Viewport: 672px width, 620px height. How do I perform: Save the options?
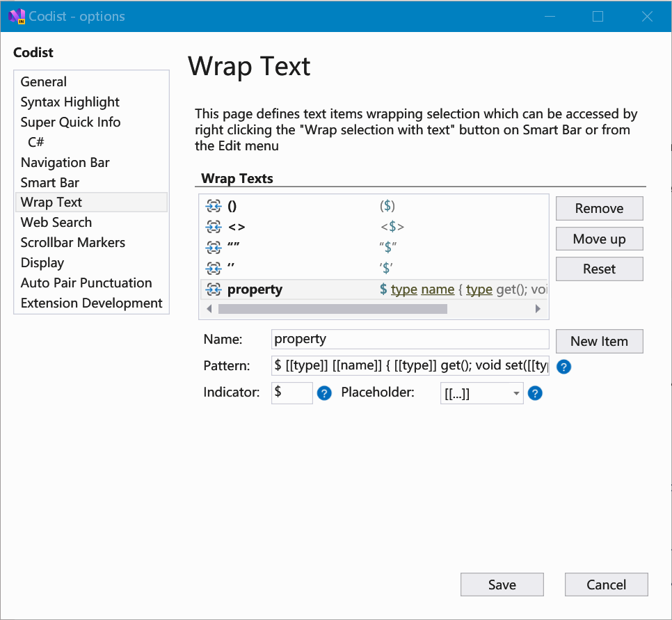[x=502, y=585]
